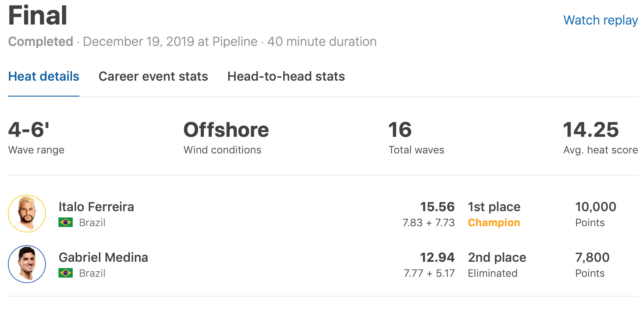
Task: Click the 10,000 Points value
Action: (x=595, y=207)
